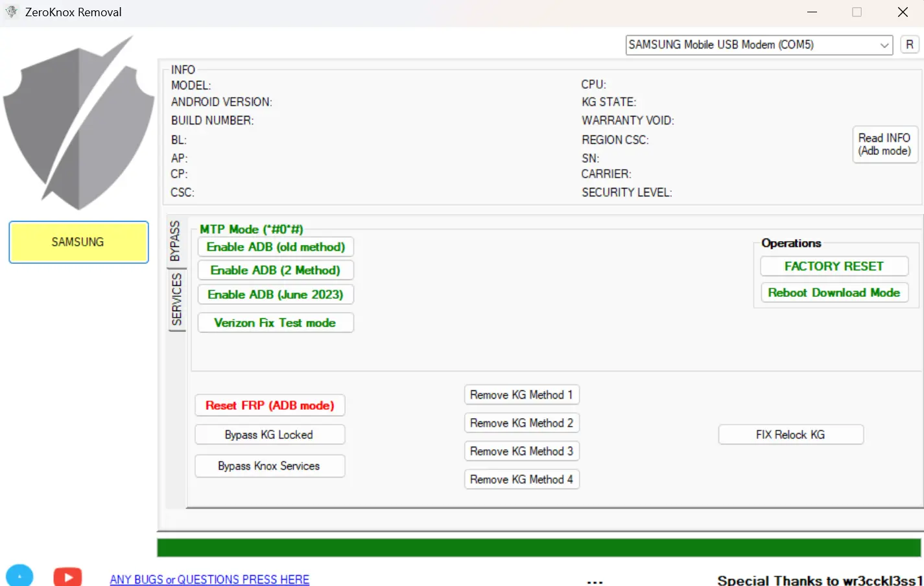Click Enable ADB (old method)
Image resolution: width=924 pixels, height=586 pixels.
pyautogui.click(x=276, y=247)
